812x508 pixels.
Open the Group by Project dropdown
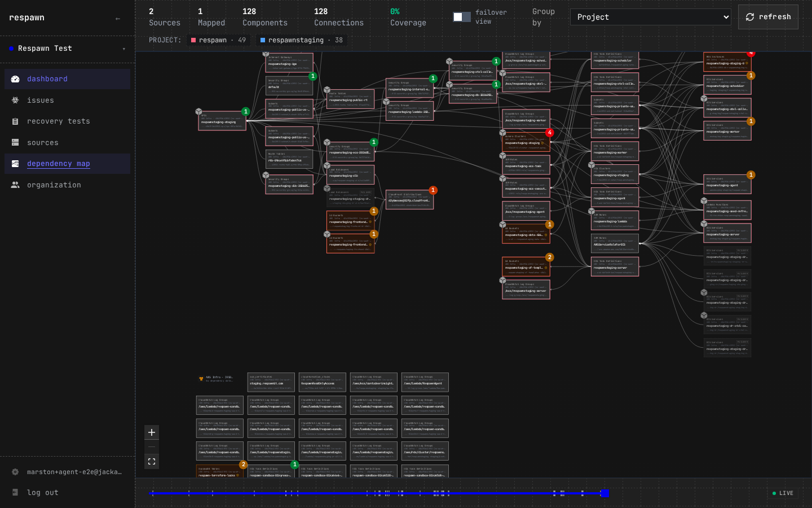(650, 17)
